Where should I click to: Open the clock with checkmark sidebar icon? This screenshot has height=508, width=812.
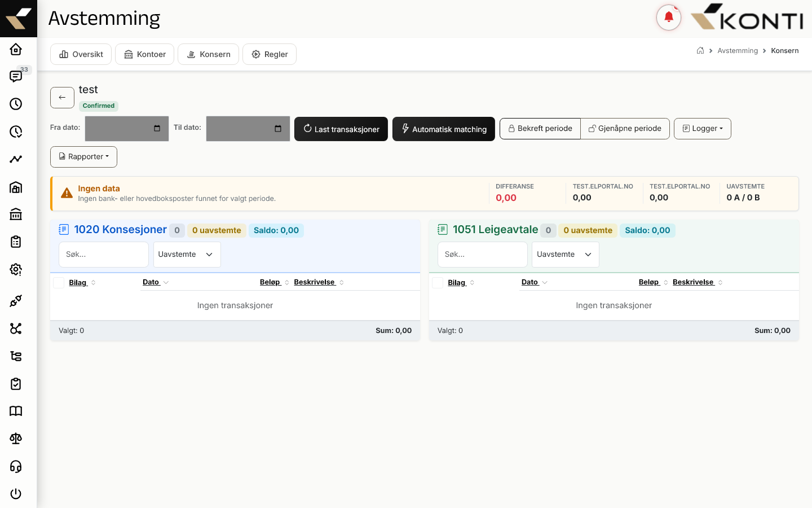point(16,132)
